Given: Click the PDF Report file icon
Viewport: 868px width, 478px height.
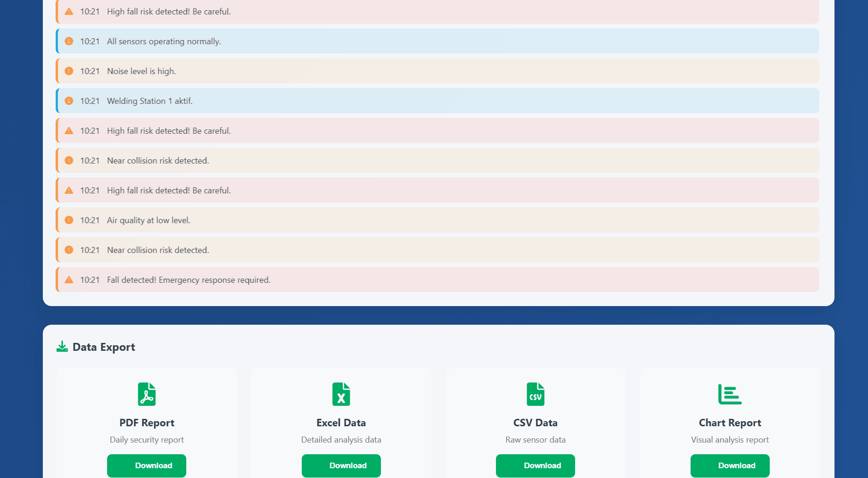Looking at the screenshot, I should click(x=146, y=394).
